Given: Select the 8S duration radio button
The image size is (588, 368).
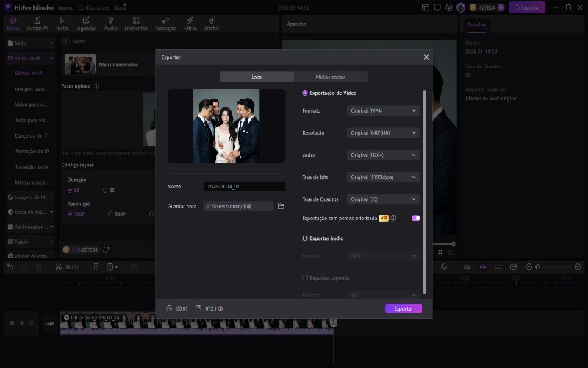Looking at the screenshot, I should [105, 191].
